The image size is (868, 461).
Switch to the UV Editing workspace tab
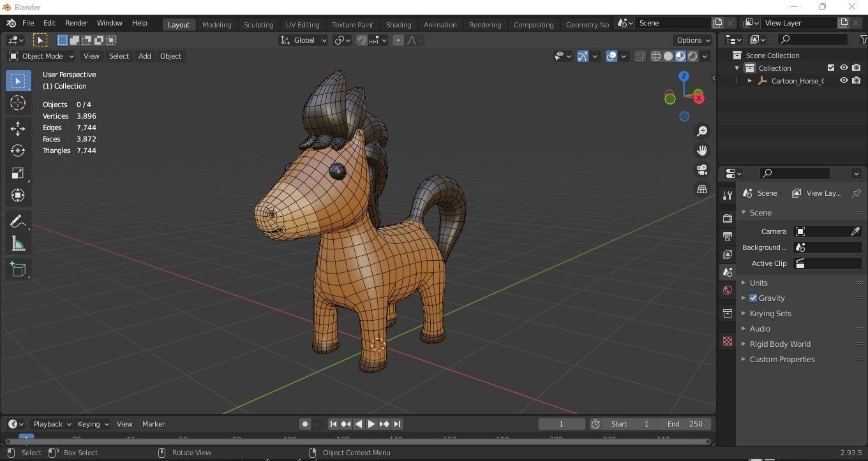click(x=303, y=24)
